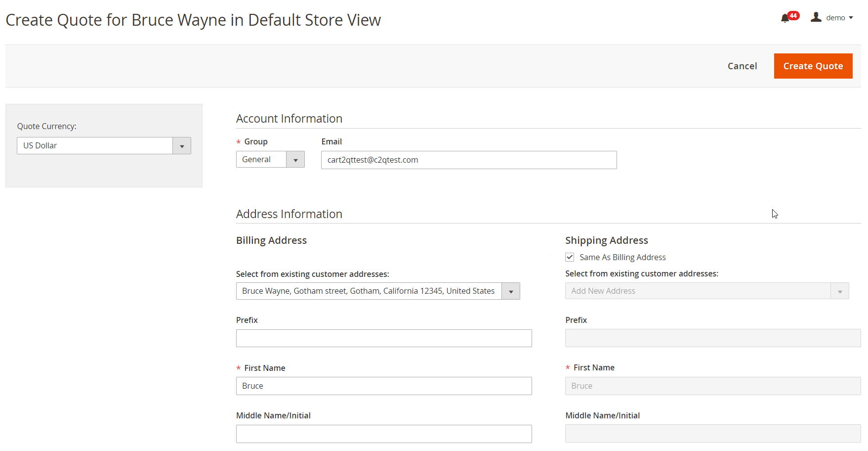Click the red notification count badge

793,15
